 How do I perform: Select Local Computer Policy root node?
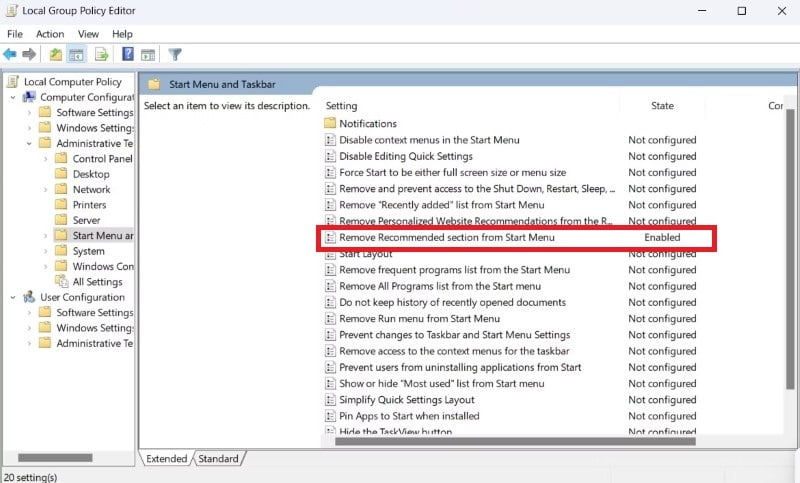pos(72,82)
